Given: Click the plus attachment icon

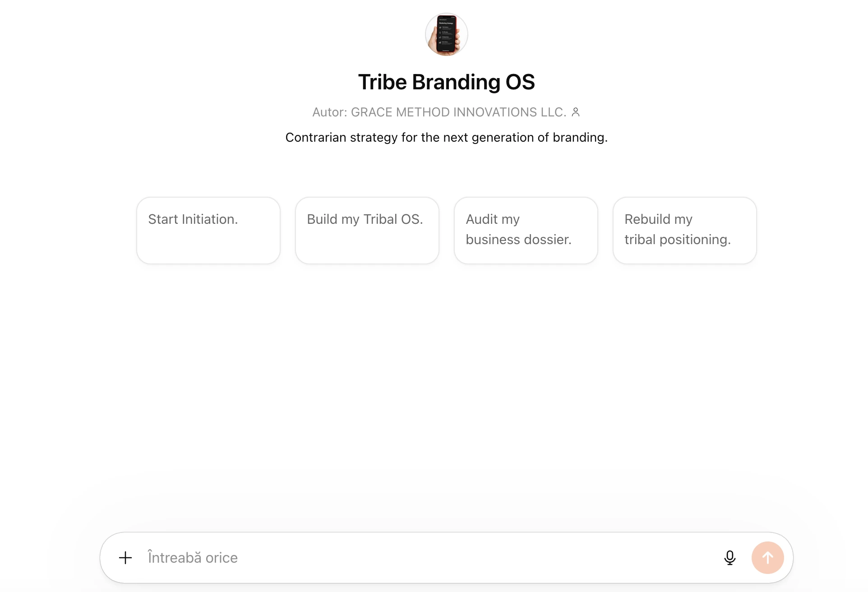Looking at the screenshot, I should click(x=125, y=558).
